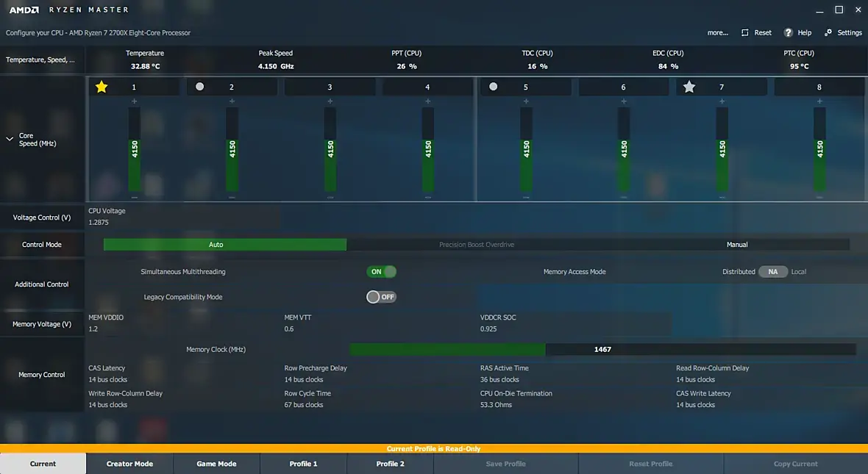Screen dimensions: 868x474
Task: Click the Memory Control section label
Action: [41, 375]
